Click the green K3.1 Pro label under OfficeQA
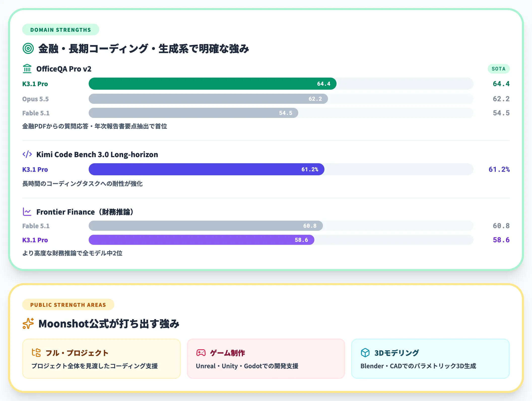The width and height of the screenshot is (532, 401). click(35, 84)
